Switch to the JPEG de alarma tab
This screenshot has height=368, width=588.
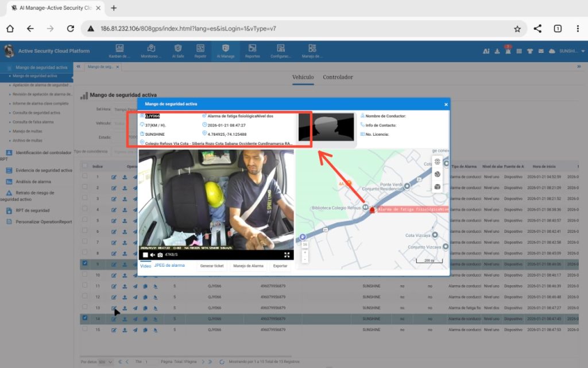click(169, 266)
